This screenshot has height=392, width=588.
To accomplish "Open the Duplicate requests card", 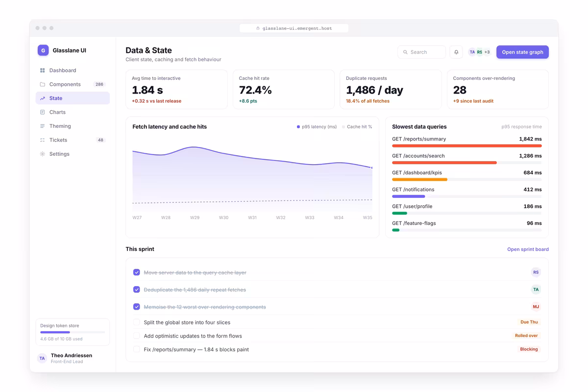I will pos(391,89).
